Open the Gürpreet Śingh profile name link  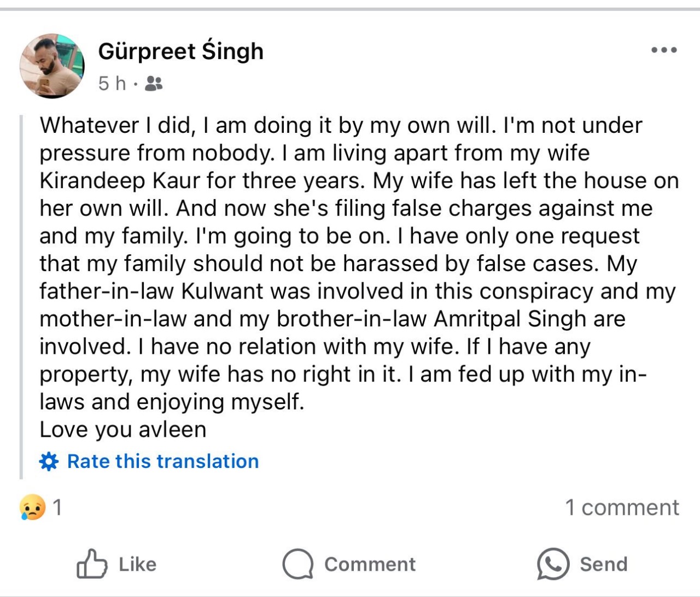(180, 51)
